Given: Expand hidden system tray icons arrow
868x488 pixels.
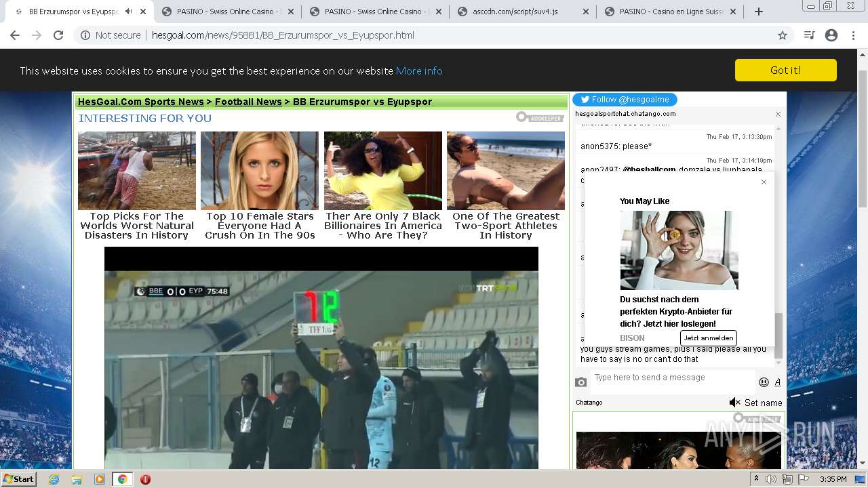Looking at the screenshot, I should (756, 479).
